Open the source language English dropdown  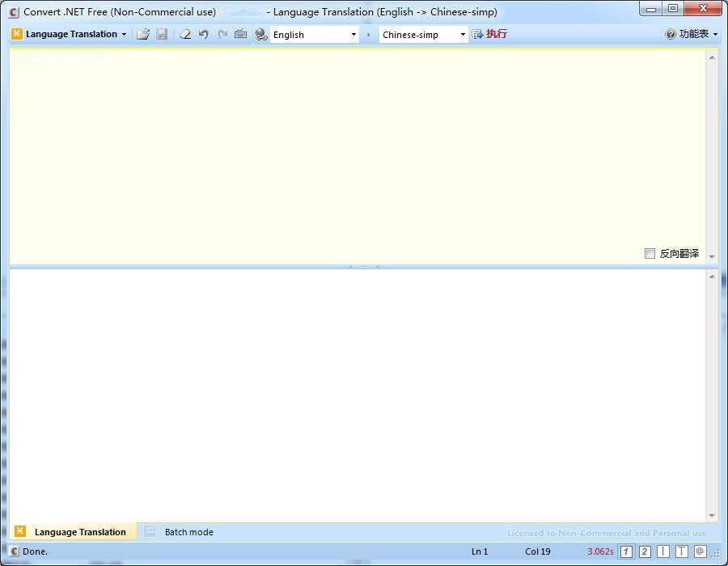coord(354,35)
